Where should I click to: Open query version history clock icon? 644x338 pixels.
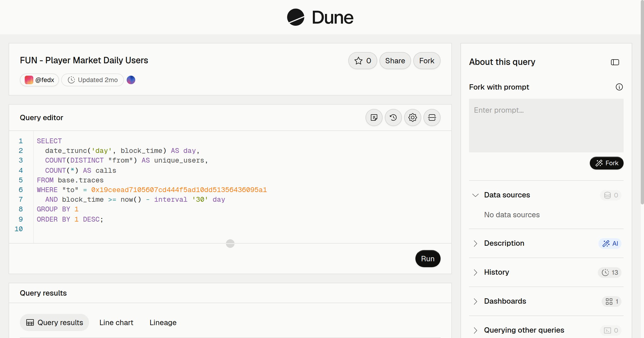point(393,117)
